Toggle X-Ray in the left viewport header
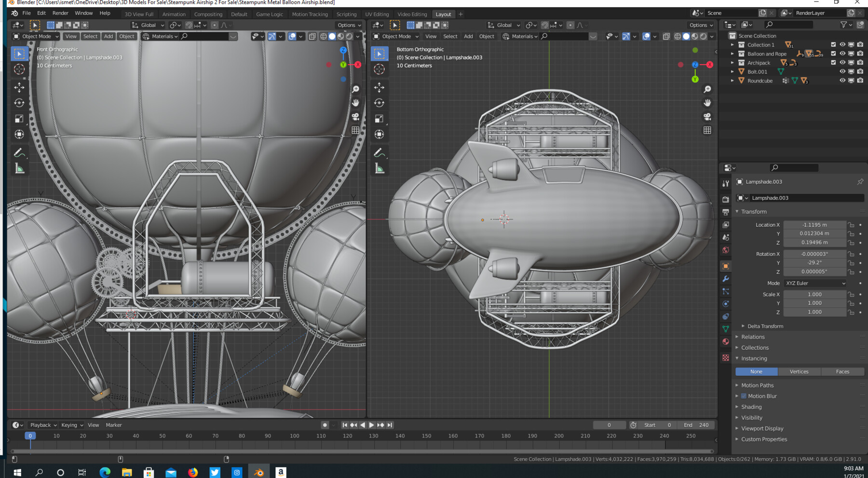 click(x=312, y=36)
